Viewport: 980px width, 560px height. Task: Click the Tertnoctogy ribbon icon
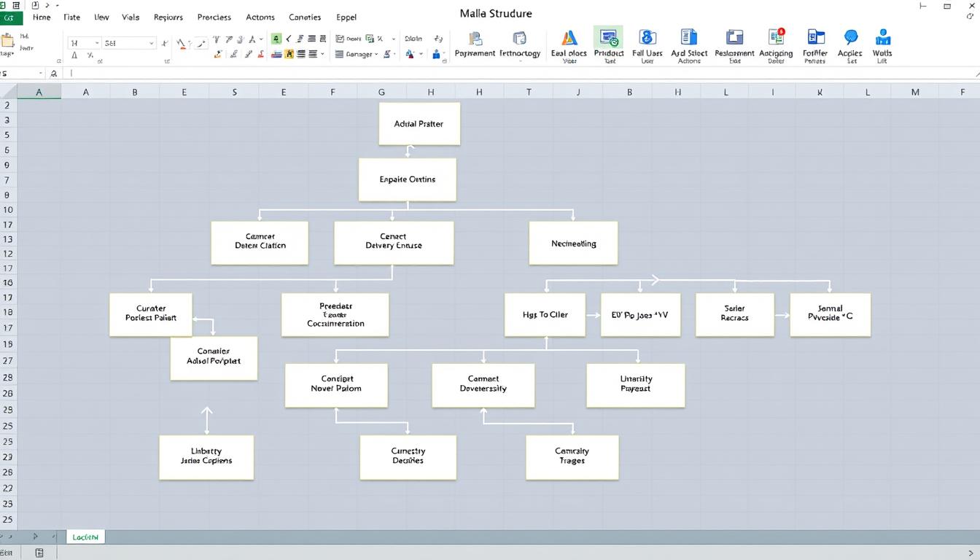point(520,39)
